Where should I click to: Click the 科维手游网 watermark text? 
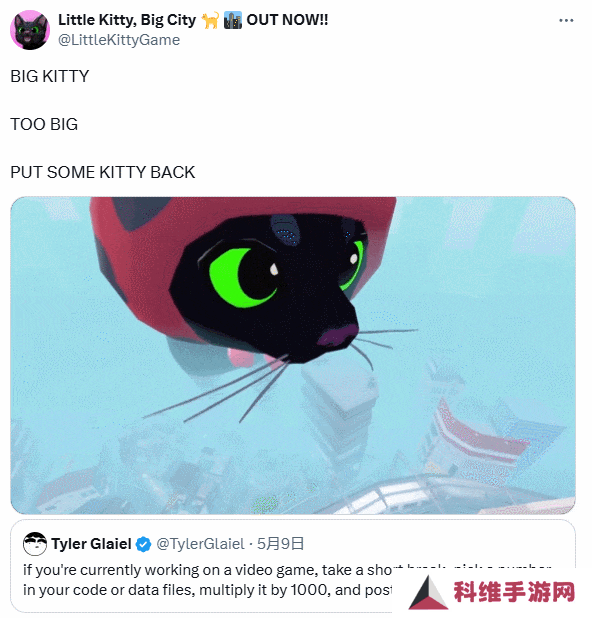(x=514, y=592)
